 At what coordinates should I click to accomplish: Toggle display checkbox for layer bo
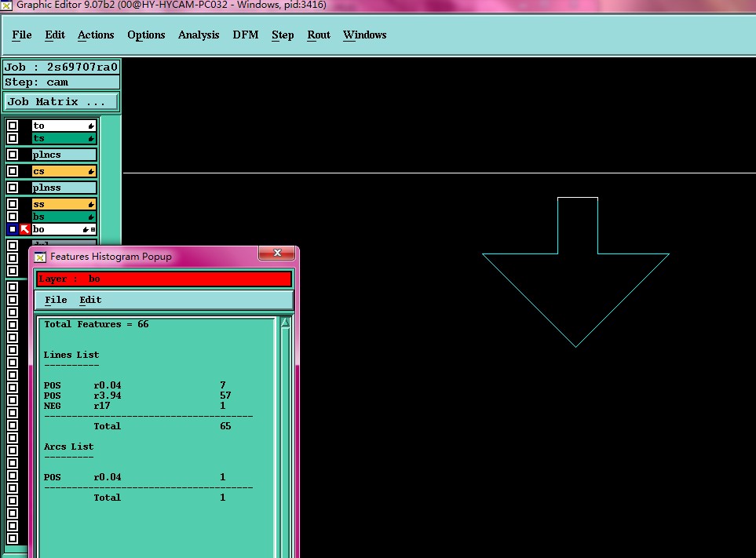[13, 229]
